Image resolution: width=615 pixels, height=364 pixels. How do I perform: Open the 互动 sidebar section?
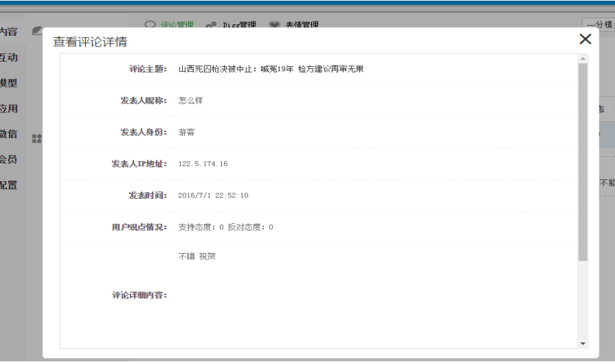(9, 58)
